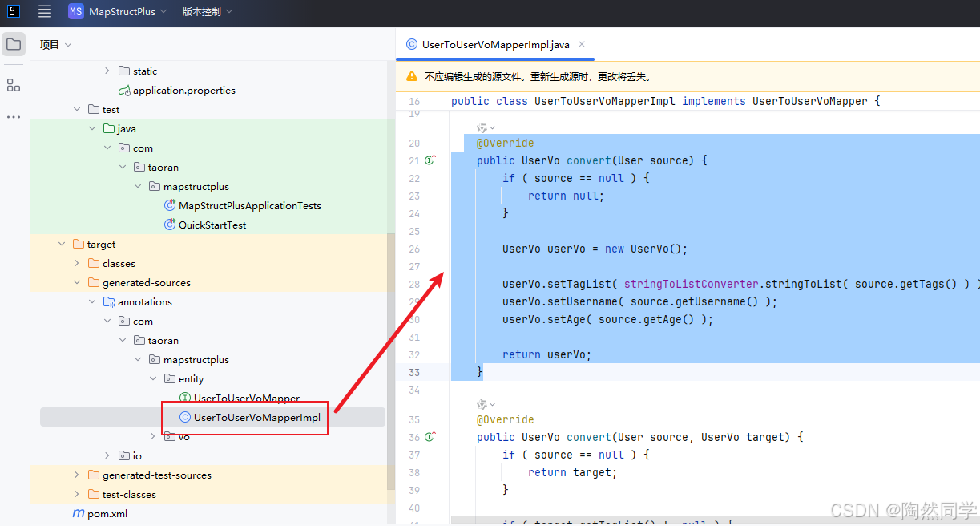
Task: Click line number 33 in gutter
Action: point(414,372)
